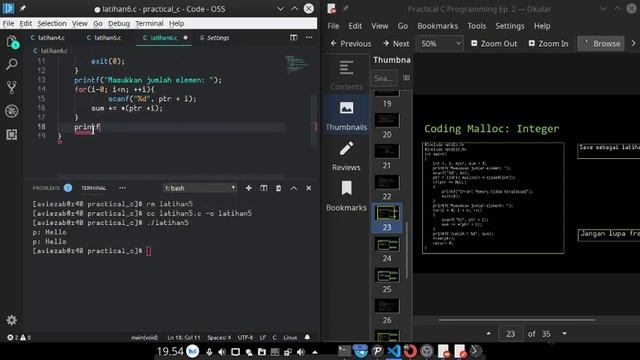Open Go menu in Okular
This screenshot has height=360, width=640.
coord(402,26)
